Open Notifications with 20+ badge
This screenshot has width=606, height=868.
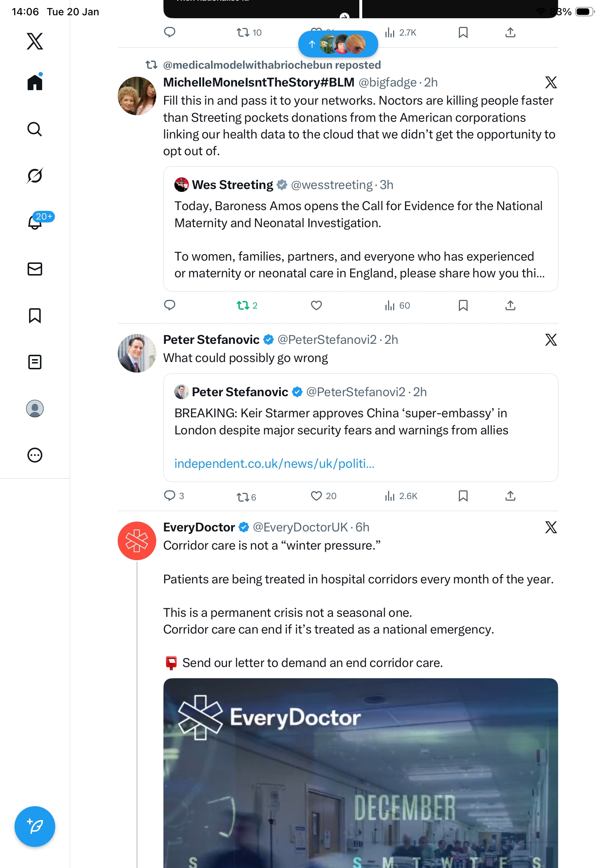pyautogui.click(x=35, y=222)
